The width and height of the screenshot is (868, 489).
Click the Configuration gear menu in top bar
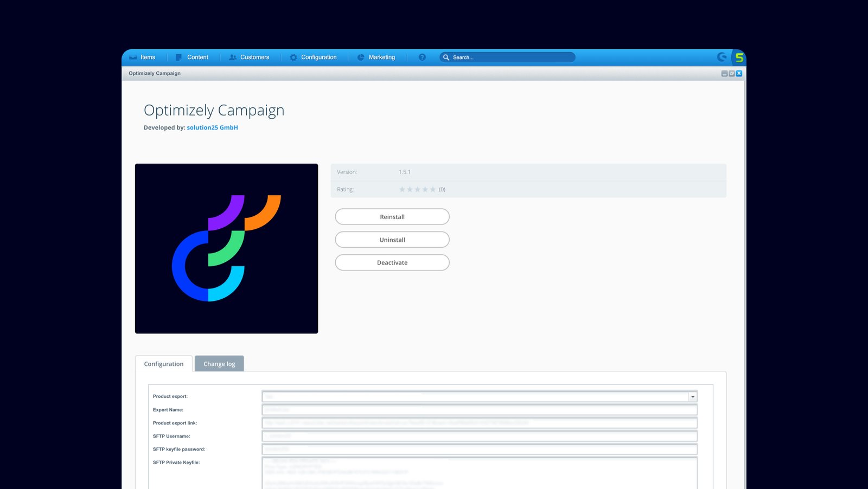[313, 57]
